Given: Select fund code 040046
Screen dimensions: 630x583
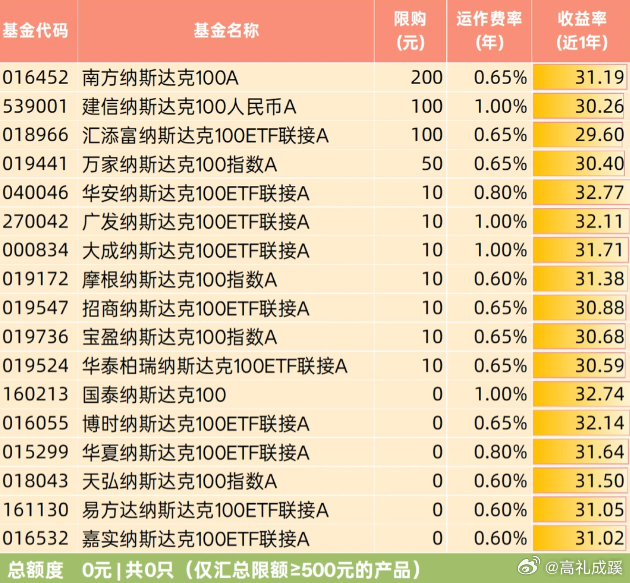Looking at the screenshot, I should coord(35,192).
